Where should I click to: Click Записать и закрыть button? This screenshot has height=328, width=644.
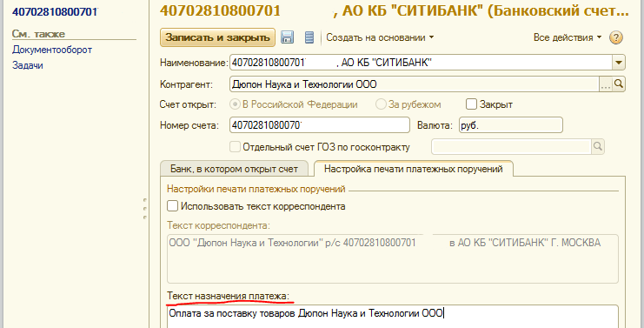pos(217,37)
